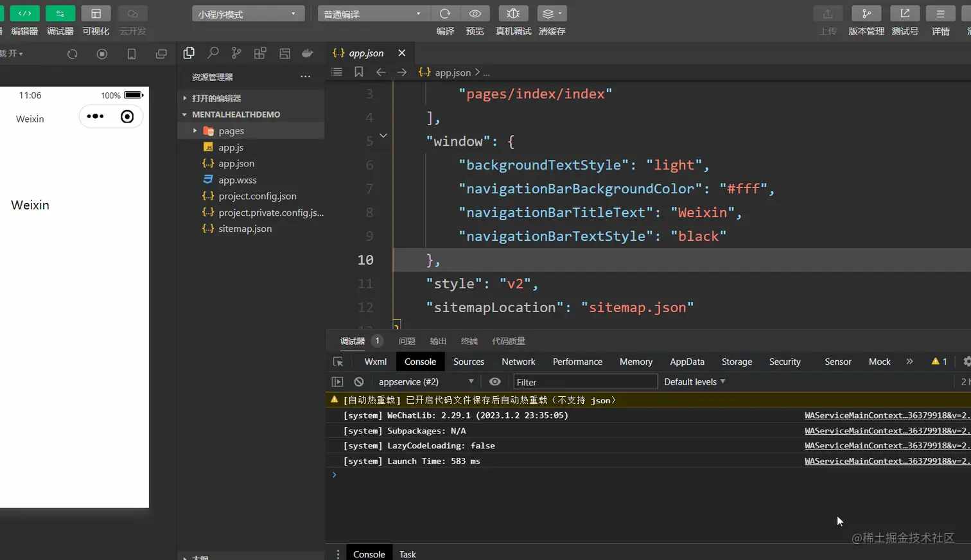The height and width of the screenshot is (560, 971).
Task: Click the version management icon
Action: (866, 13)
